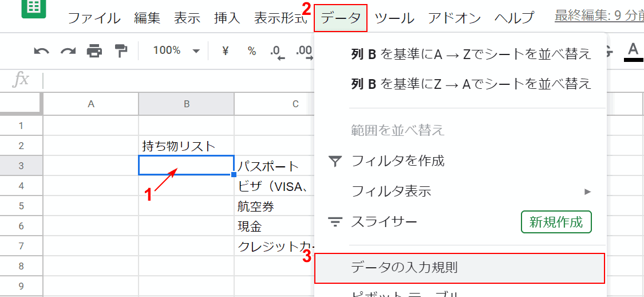Screen dimensions: 644x297
Task: Open the 最終編集 history link
Action: pyautogui.click(x=599, y=17)
